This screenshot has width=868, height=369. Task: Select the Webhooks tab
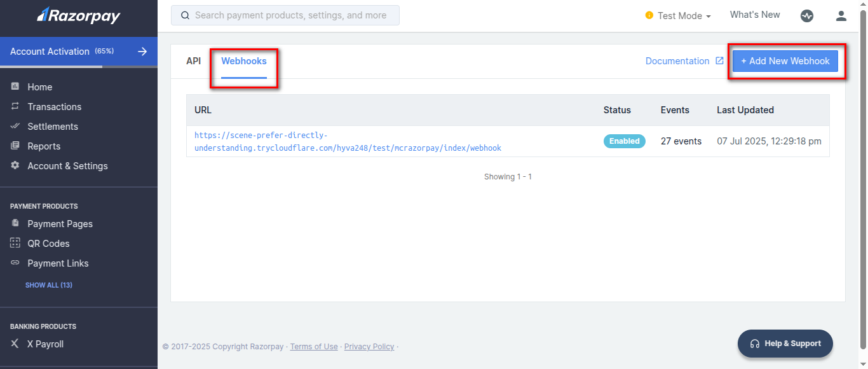pos(244,61)
